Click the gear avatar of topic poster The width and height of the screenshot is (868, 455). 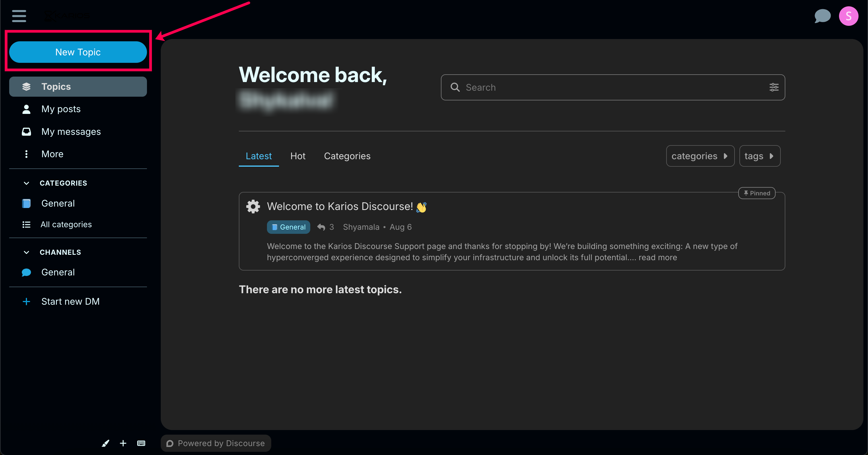[x=253, y=207]
